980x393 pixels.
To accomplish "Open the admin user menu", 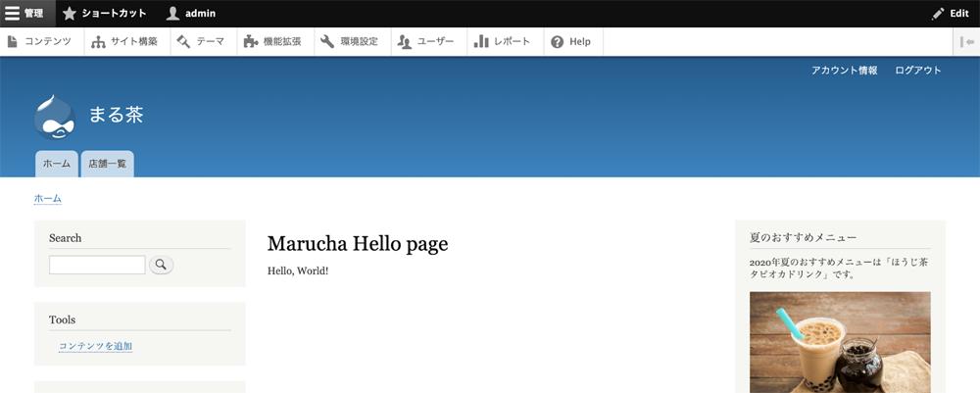I will (191, 13).
